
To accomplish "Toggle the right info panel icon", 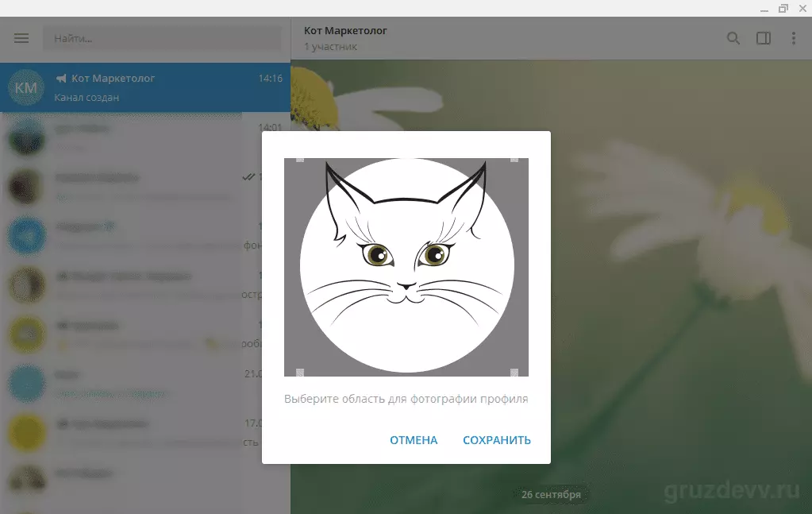I will pyautogui.click(x=764, y=38).
